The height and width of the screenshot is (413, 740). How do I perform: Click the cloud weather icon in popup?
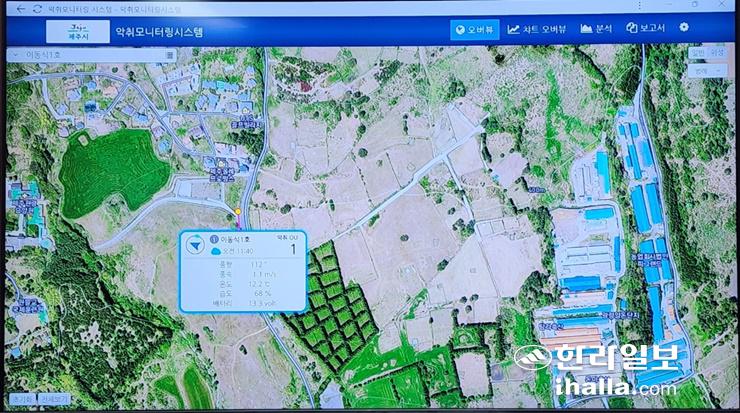coord(215,254)
